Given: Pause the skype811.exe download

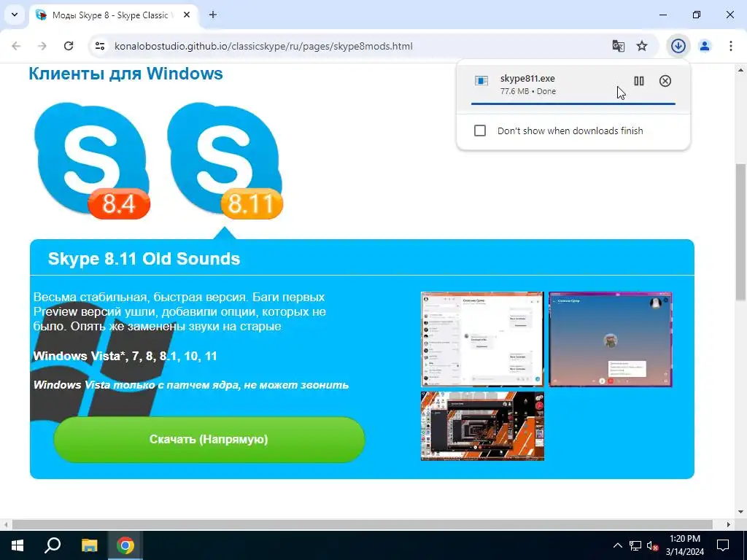Looking at the screenshot, I should [x=639, y=81].
